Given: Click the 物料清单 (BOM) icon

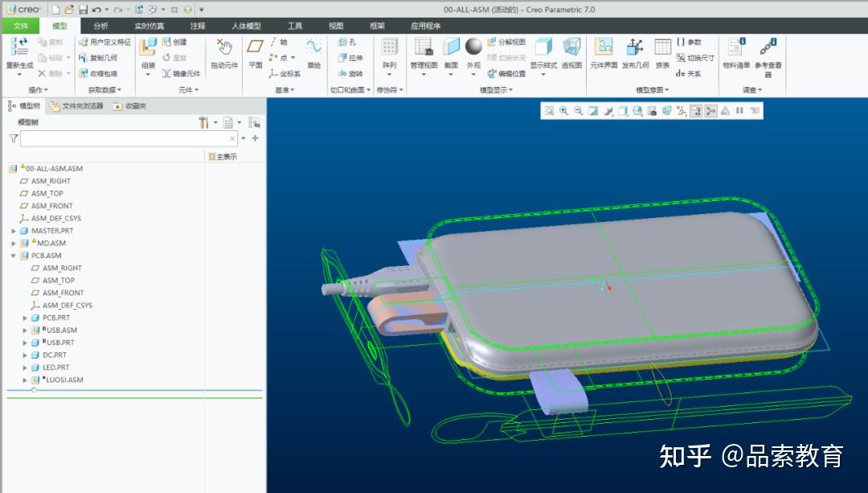Looking at the screenshot, I should coord(736,51).
